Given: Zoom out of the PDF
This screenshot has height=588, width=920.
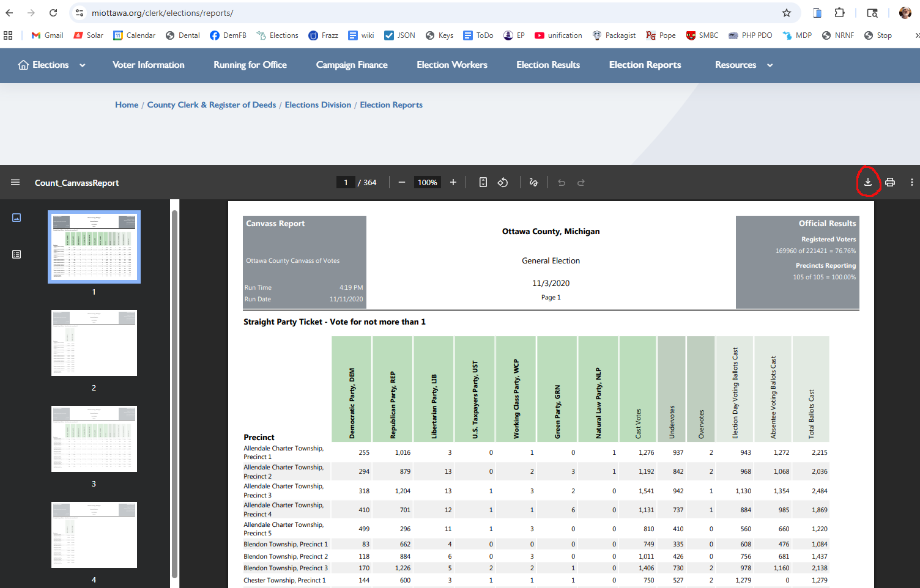Looking at the screenshot, I should click(x=402, y=182).
